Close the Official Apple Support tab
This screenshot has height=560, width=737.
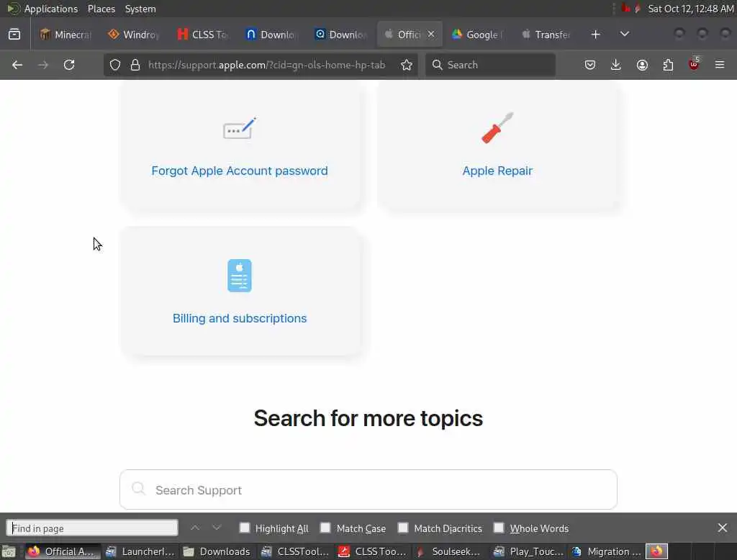pos(431,34)
